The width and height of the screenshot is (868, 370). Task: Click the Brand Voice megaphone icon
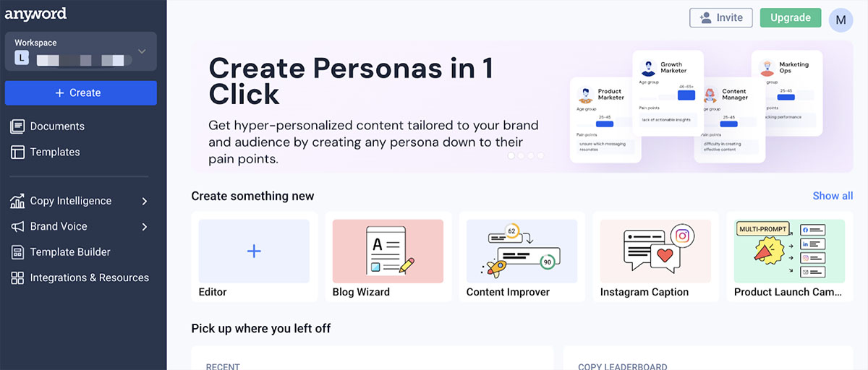click(18, 227)
